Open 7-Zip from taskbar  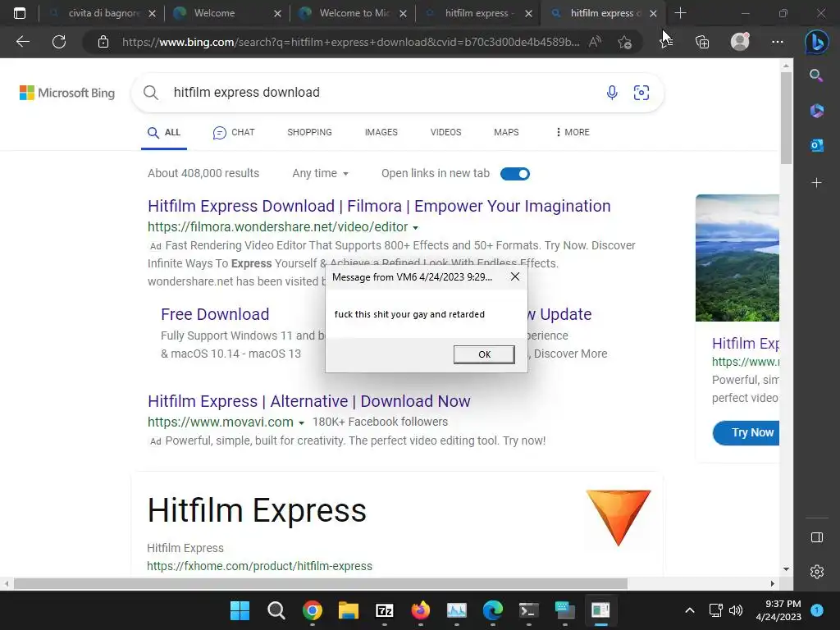[x=384, y=610]
